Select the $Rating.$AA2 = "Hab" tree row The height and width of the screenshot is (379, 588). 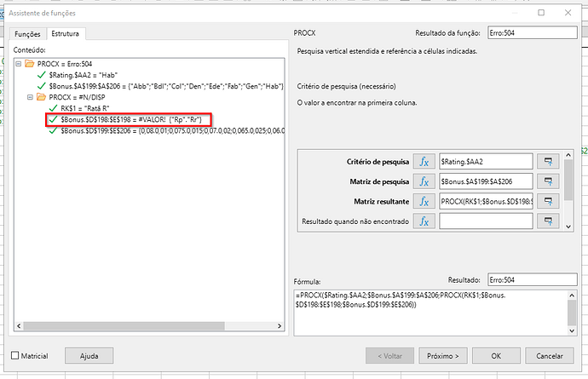coord(84,75)
